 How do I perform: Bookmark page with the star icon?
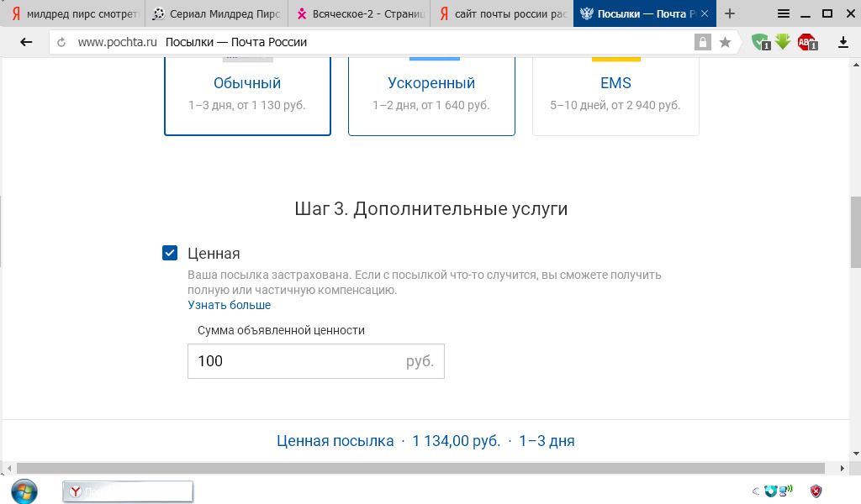click(x=725, y=42)
